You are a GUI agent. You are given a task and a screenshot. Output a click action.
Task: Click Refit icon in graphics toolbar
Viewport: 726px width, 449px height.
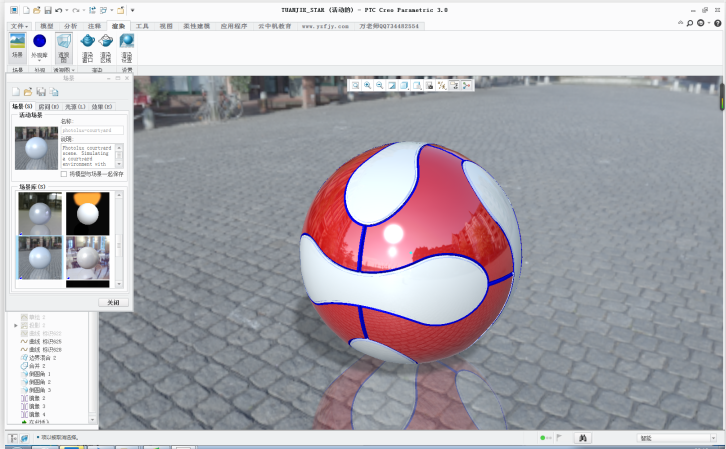tap(355, 85)
